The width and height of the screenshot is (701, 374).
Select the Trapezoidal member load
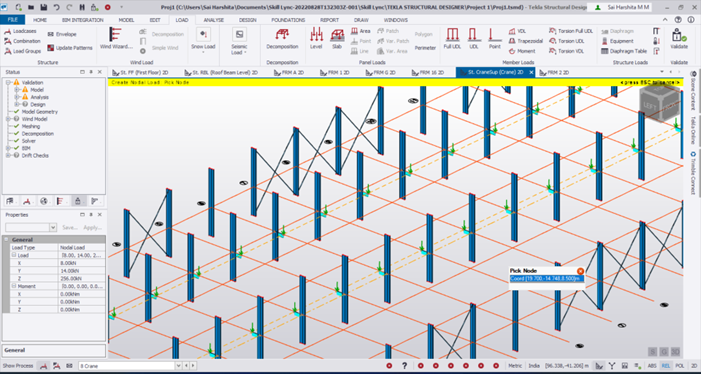[526, 41]
